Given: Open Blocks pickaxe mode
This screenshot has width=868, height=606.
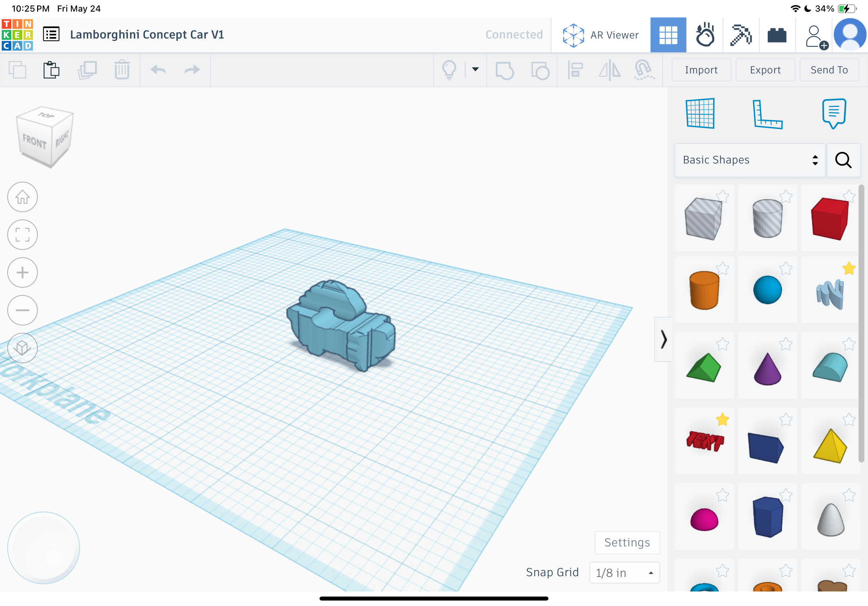Looking at the screenshot, I should (741, 35).
